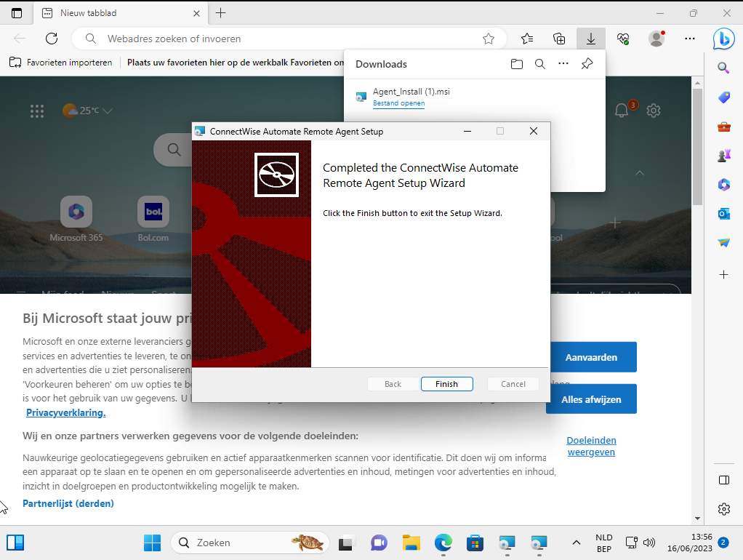Open the Windows Start button
Screen dimensions: 743x560
coord(153,543)
